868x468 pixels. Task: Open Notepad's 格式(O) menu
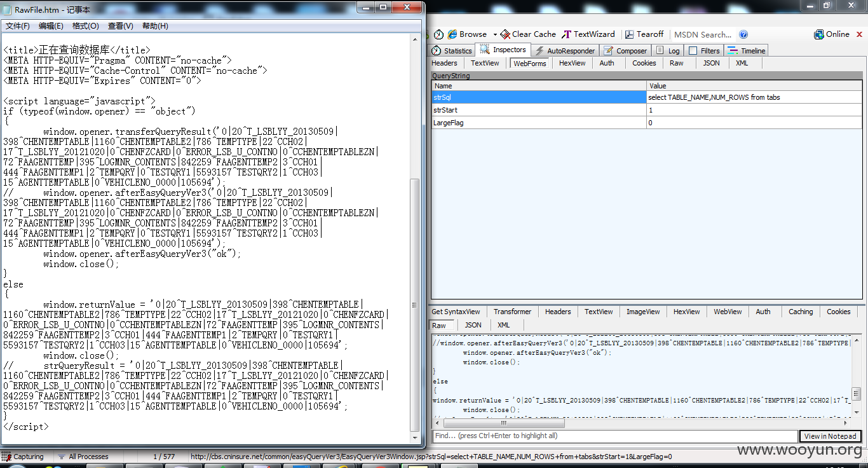click(86, 26)
